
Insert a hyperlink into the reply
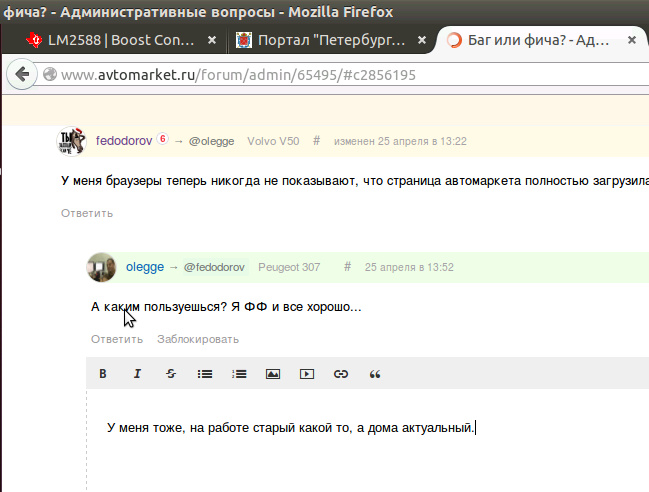(341, 374)
